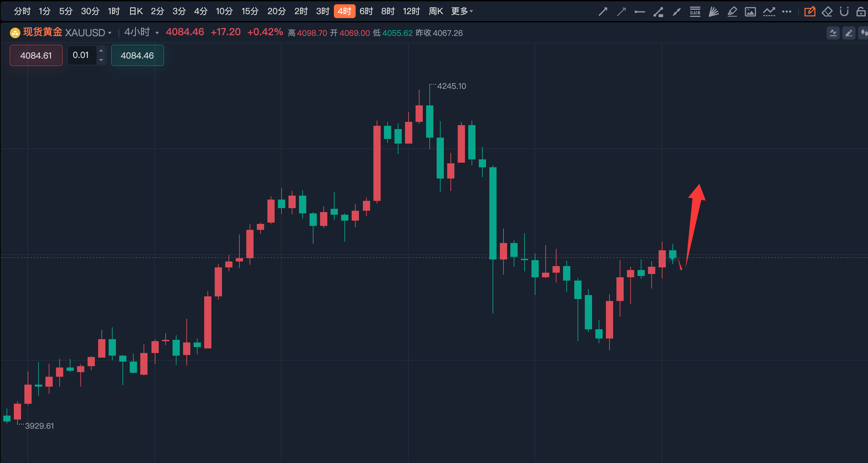Toggle the drawings lock icon
Image resolution: width=868 pixels, height=463 pixels.
pyautogui.click(x=861, y=12)
